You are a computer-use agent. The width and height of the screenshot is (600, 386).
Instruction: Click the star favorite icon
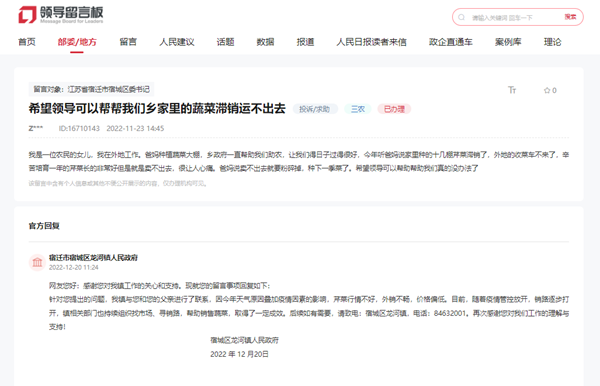click(547, 90)
